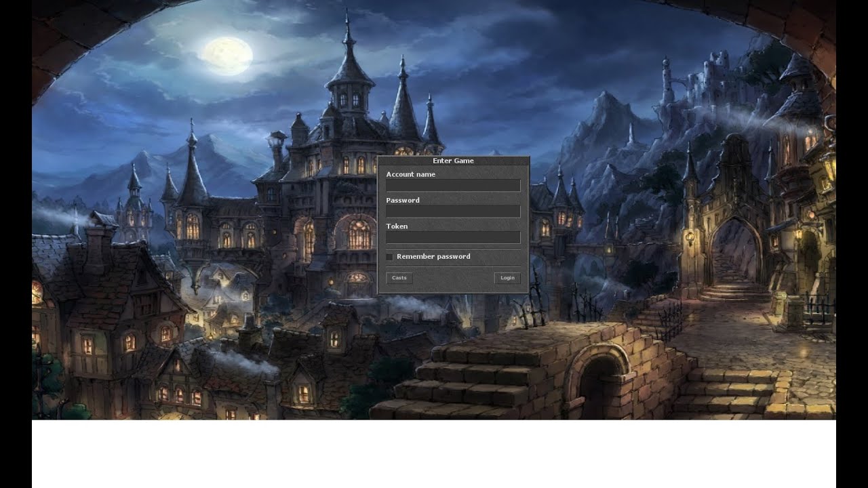Open the Casts button
This screenshot has width=868, height=488.
(x=399, y=278)
